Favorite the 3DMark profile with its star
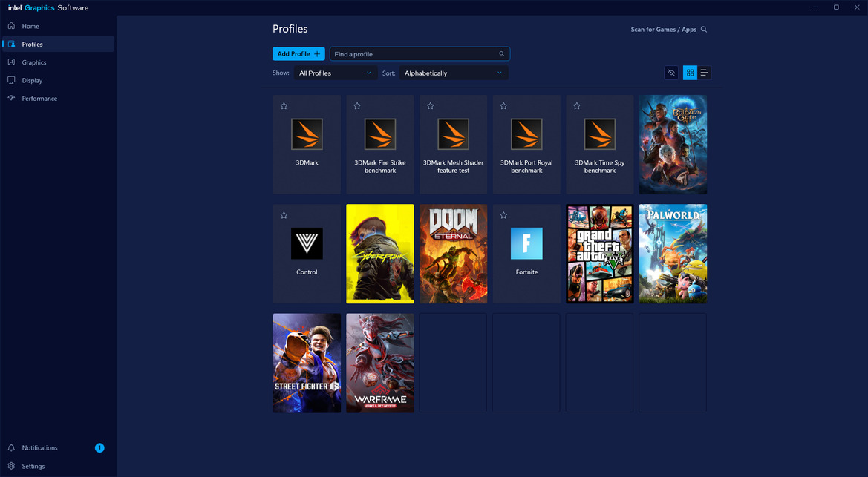Viewport: 868px width, 477px height. click(284, 105)
